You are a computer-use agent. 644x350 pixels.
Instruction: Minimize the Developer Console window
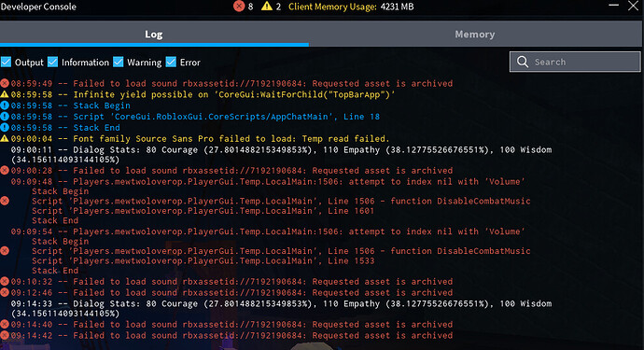[613, 6]
